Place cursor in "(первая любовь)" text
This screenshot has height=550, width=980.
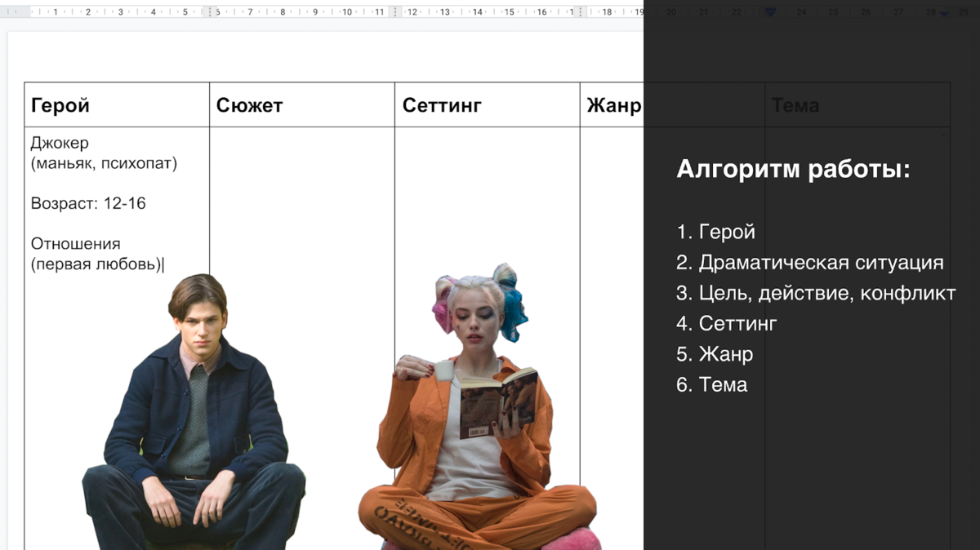tap(96, 264)
